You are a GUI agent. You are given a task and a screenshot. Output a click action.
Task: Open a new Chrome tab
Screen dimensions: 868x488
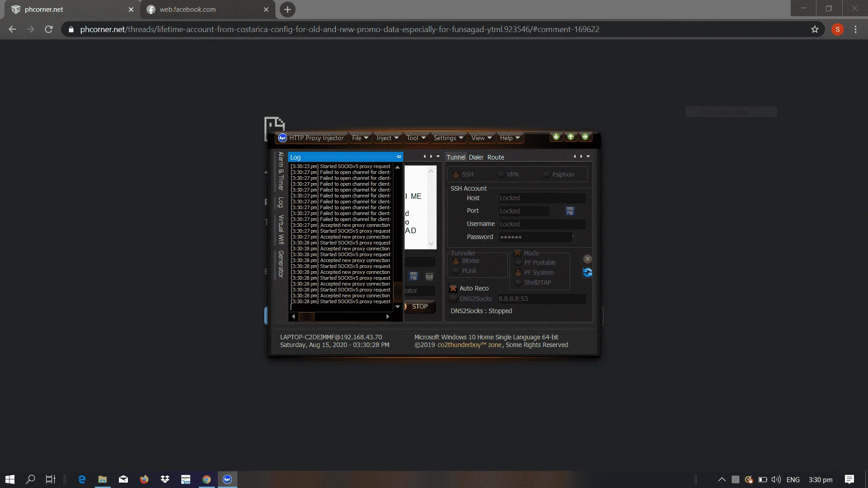click(x=288, y=9)
